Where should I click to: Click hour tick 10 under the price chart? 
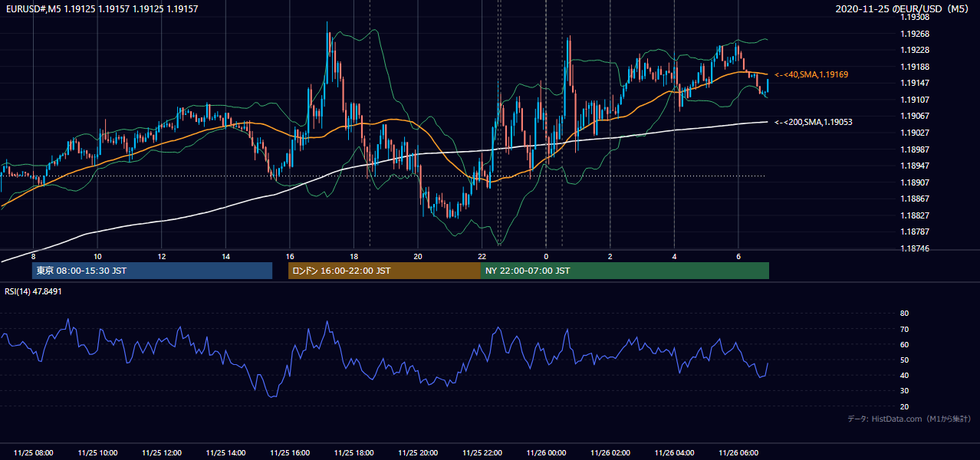97,256
